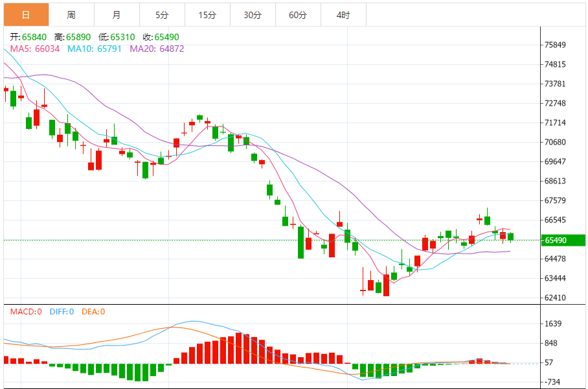588x389 pixels.
Task: Click the 68613 price axis label
Action: [554, 181]
